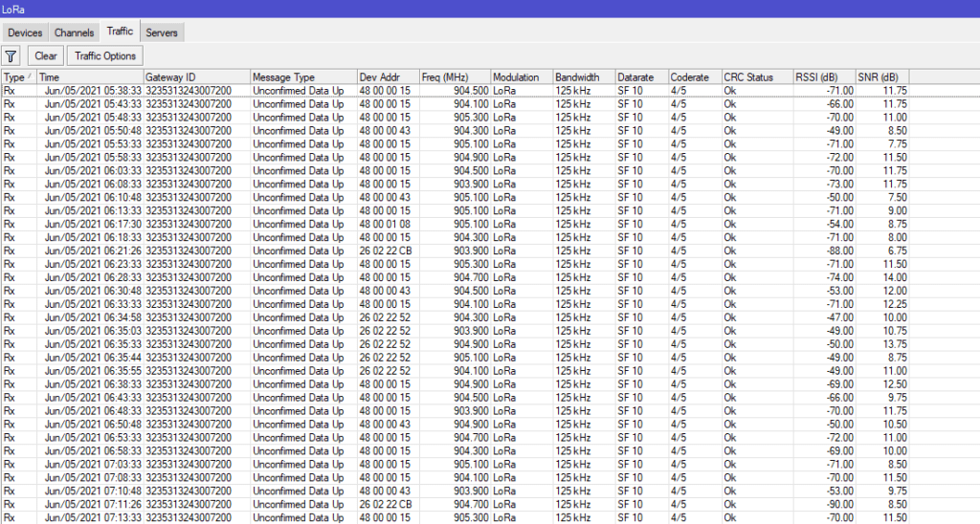
Task: Sort by the Type column header
Action: tap(15, 77)
